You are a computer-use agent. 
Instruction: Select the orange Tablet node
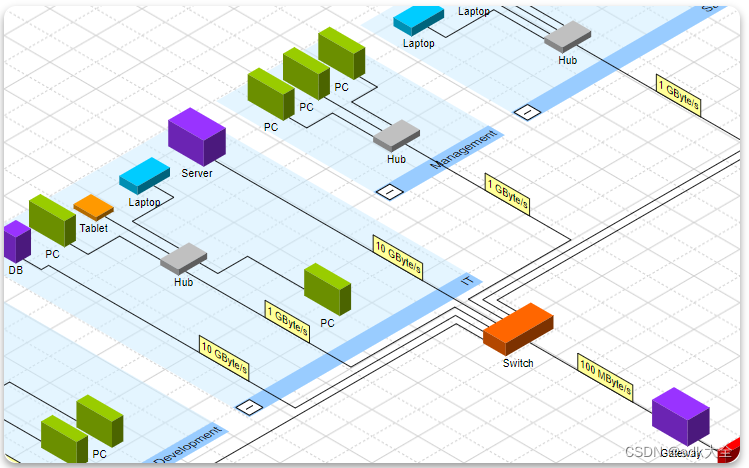tap(94, 208)
